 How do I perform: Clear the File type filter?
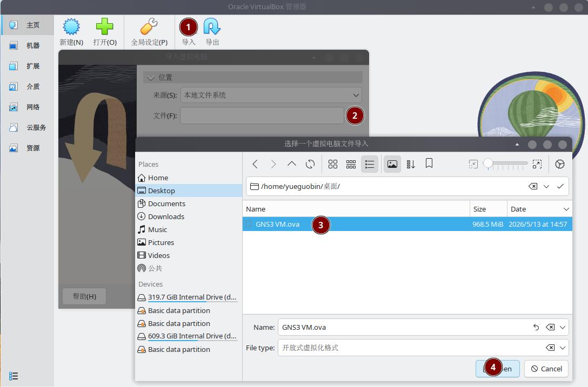click(550, 348)
